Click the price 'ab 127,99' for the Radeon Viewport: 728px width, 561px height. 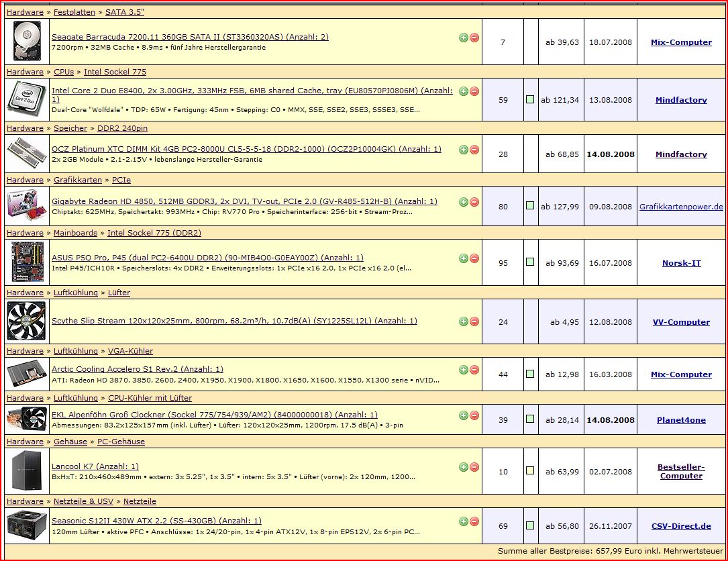click(x=560, y=207)
